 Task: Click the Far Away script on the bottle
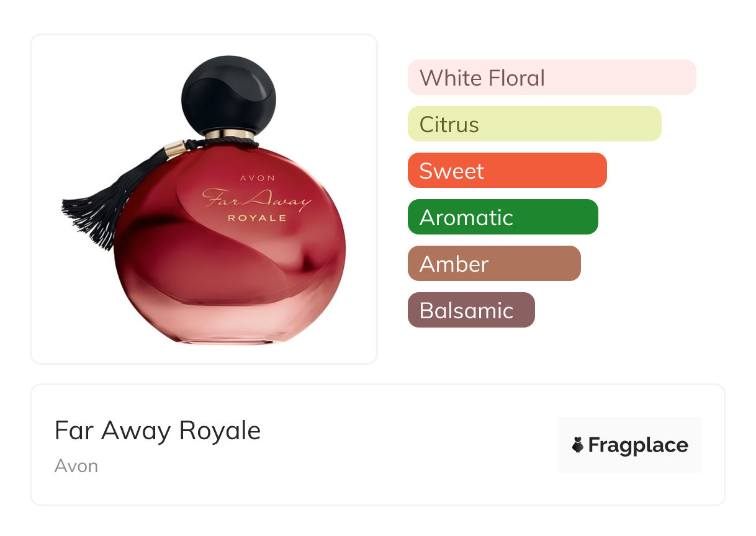coord(256,199)
